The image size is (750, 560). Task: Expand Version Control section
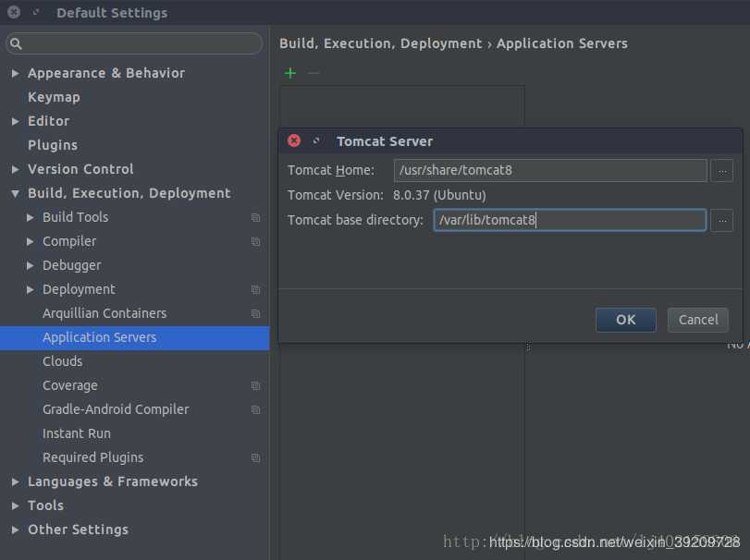coord(16,169)
